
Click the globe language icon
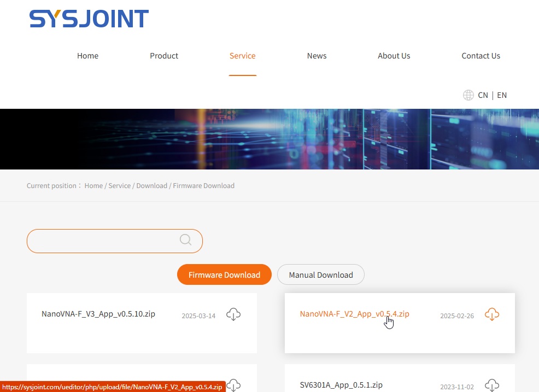(468, 95)
